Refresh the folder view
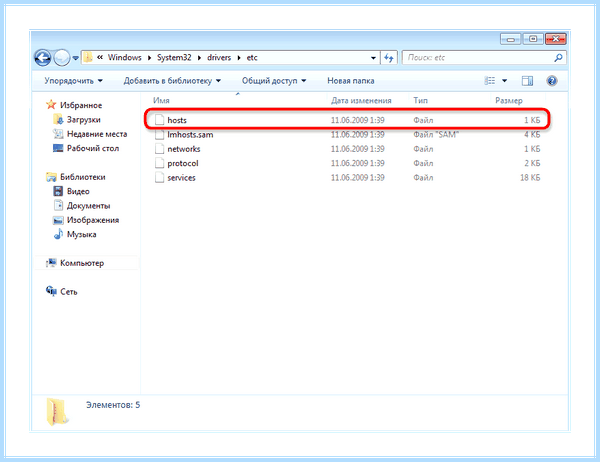 tap(389, 58)
